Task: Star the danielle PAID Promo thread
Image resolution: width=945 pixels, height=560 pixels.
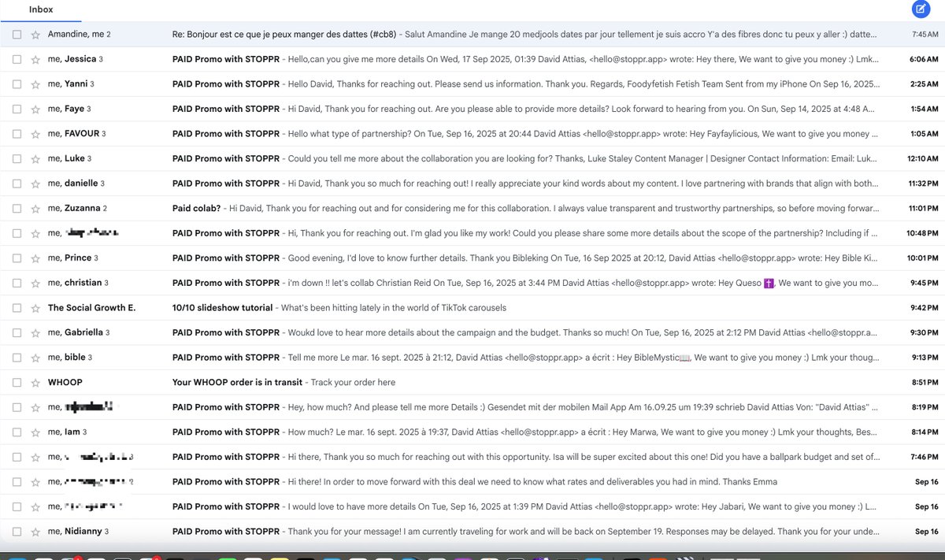Action: coord(35,184)
